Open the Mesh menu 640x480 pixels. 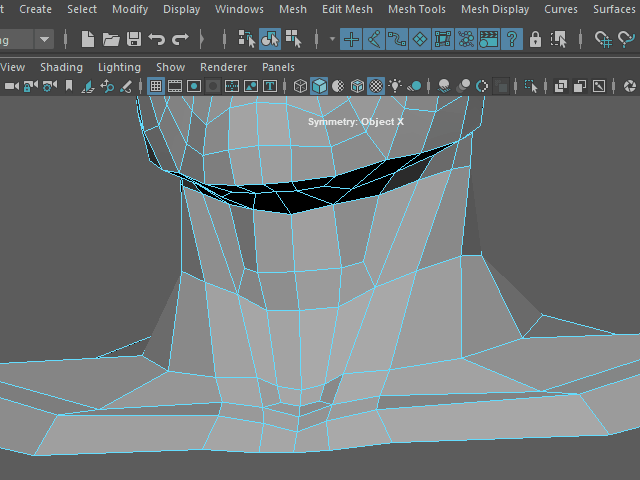click(293, 9)
